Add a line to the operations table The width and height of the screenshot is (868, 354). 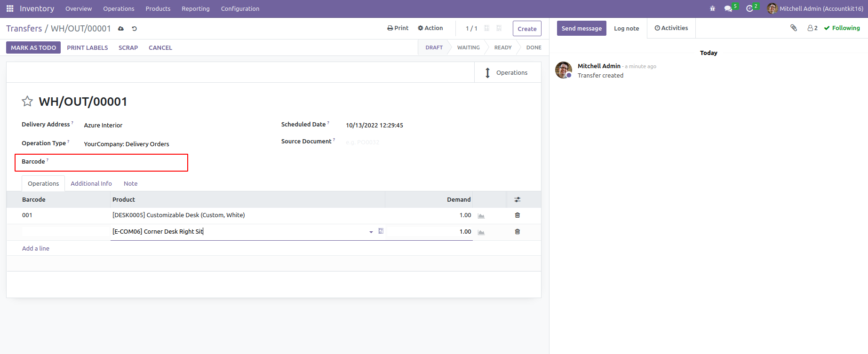(x=36, y=248)
